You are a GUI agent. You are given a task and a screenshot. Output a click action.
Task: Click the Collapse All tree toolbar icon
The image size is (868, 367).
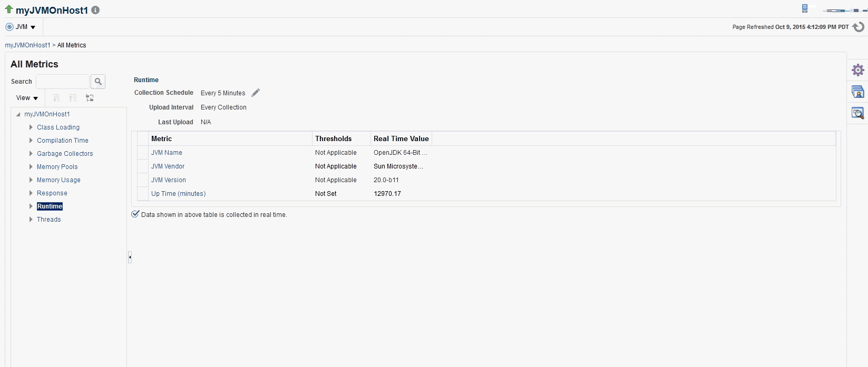[x=73, y=98]
